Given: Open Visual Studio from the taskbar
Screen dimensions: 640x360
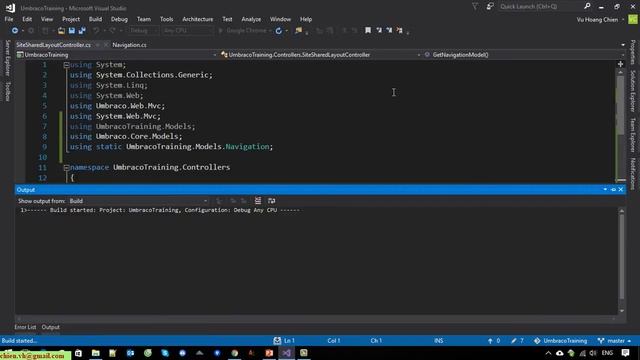Looking at the screenshot, I should point(286,353).
